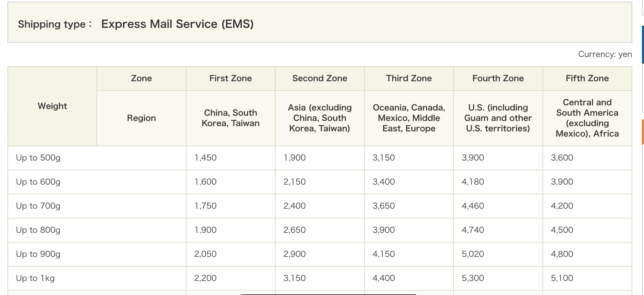
Task: Select the 'Up to 500g' row label
Action: point(38,158)
